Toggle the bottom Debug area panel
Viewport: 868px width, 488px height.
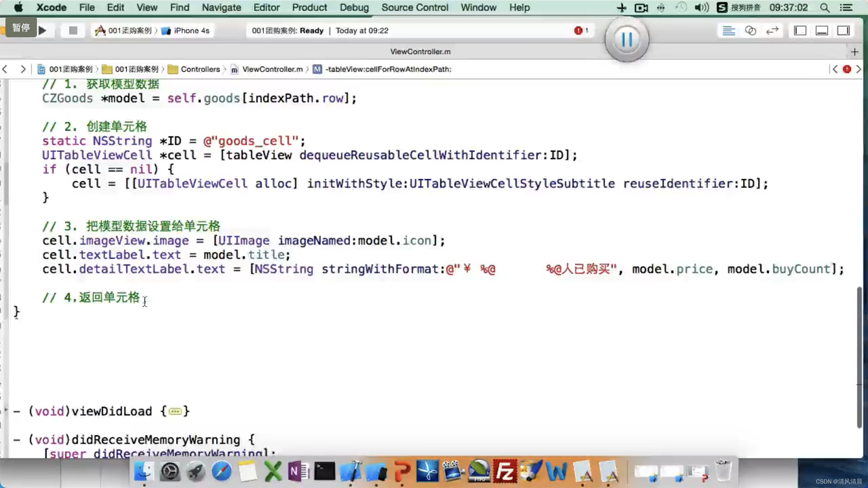tap(822, 31)
